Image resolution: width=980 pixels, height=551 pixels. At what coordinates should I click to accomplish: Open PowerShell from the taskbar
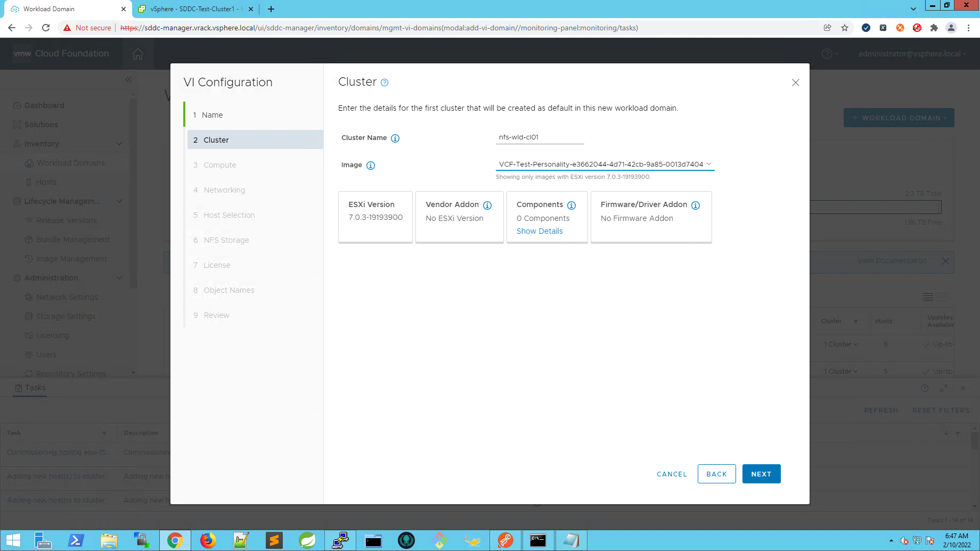click(x=76, y=540)
